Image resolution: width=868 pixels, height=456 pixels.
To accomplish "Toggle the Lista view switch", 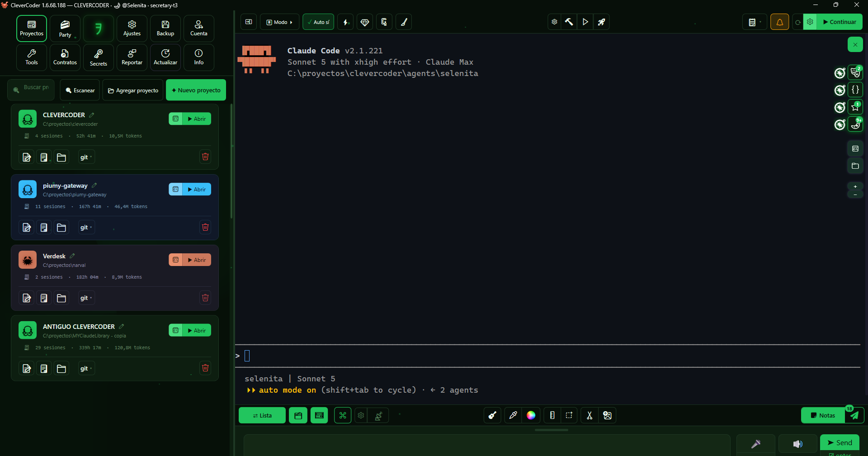I will point(262,415).
